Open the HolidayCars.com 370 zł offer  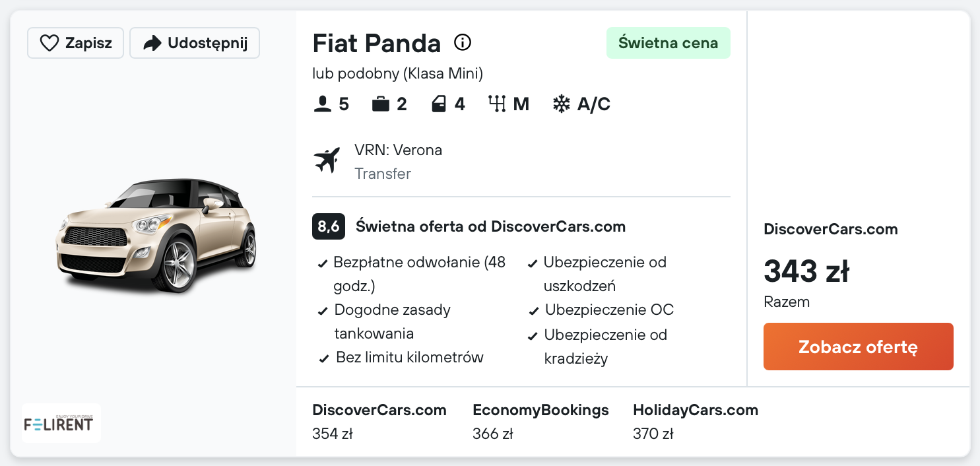(696, 421)
